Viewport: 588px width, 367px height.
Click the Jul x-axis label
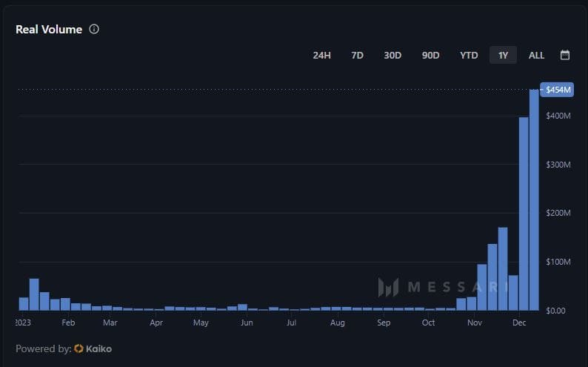coord(291,323)
